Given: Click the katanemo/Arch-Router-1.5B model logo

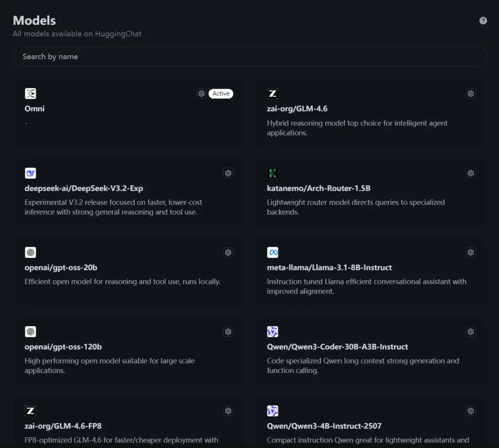Looking at the screenshot, I should [272, 173].
